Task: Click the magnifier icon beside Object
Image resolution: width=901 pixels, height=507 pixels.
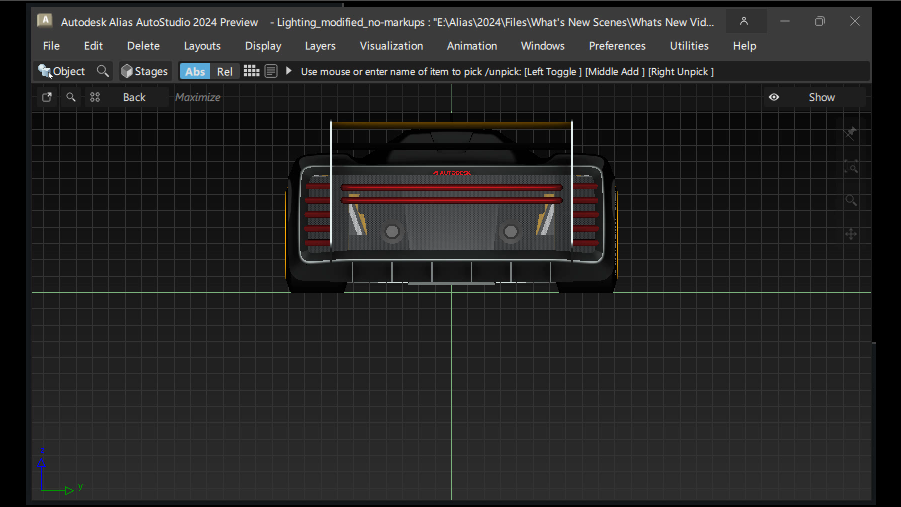Action: [102, 71]
